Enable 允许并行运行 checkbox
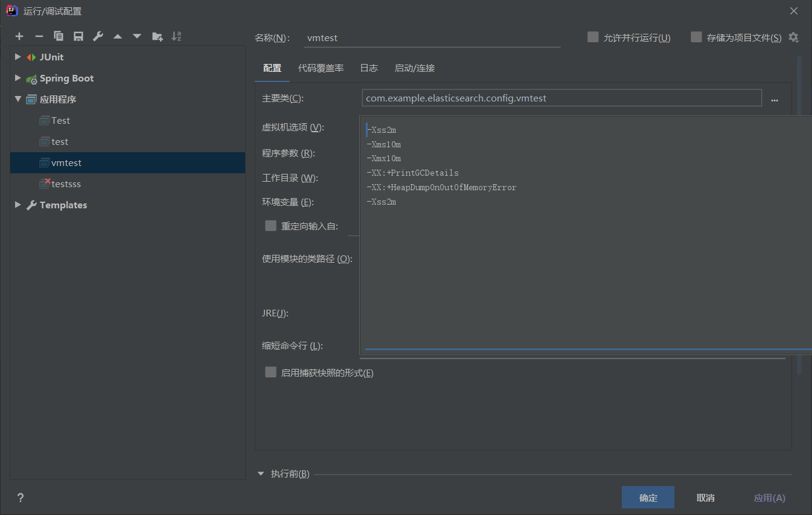The image size is (812, 515). (x=592, y=37)
